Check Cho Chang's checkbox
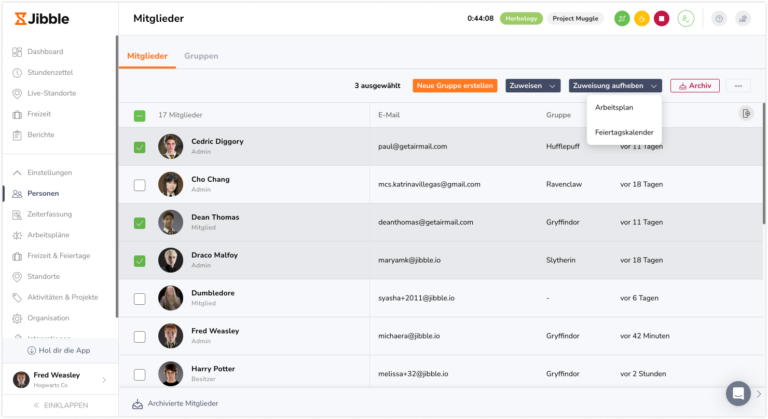 pyautogui.click(x=140, y=185)
